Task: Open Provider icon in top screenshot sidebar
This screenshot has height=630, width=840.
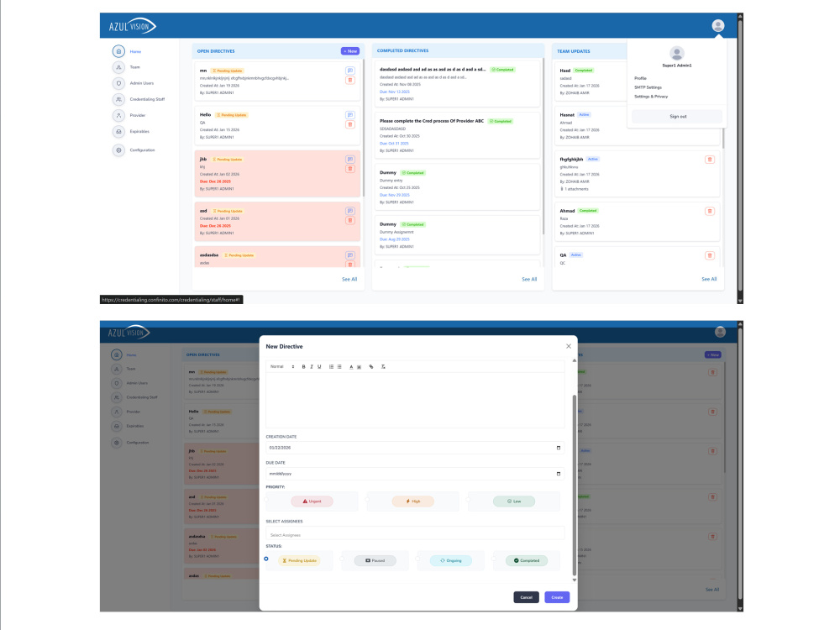Action: pos(118,115)
